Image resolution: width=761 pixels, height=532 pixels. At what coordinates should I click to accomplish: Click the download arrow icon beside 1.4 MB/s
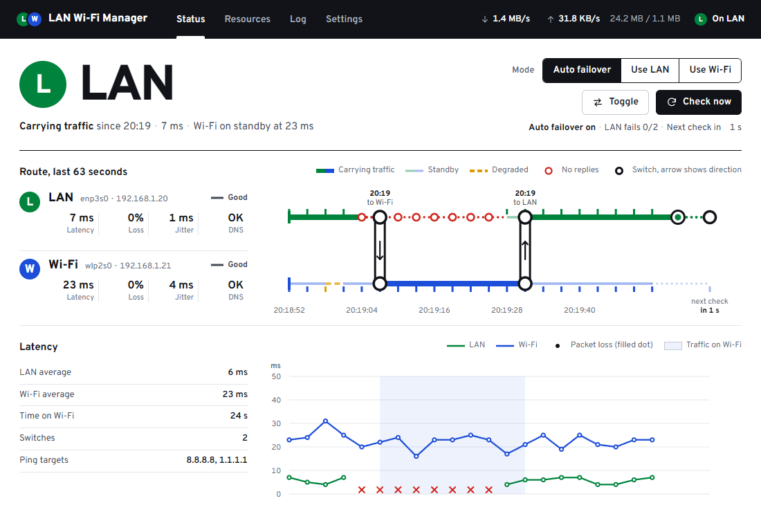[484, 19]
